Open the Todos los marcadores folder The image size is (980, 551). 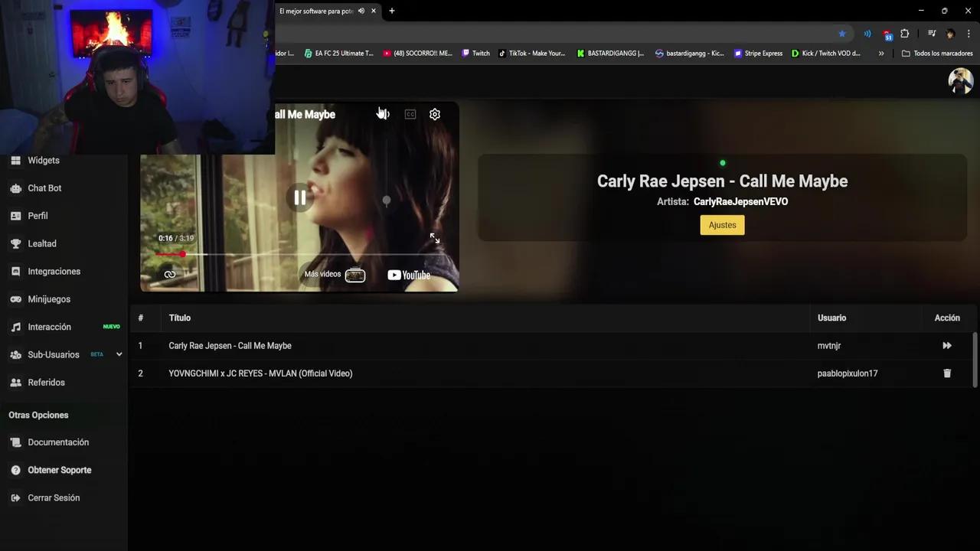click(x=937, y=54)
